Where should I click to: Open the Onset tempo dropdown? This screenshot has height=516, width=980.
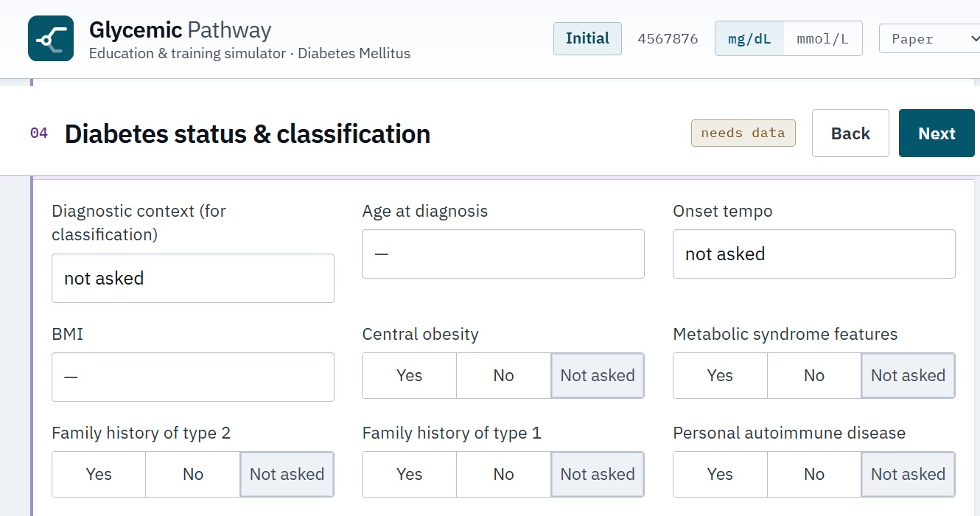814,254
